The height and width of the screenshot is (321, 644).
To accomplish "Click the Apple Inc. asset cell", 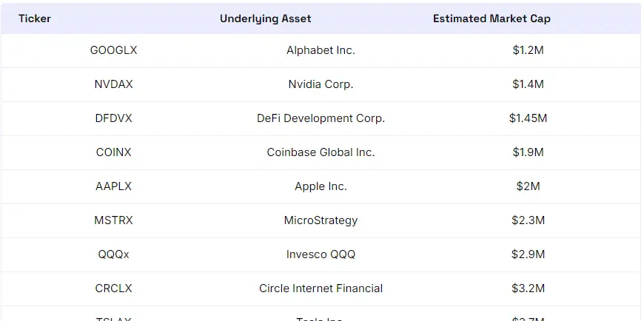I will pyautogui.click(x=321, y=186).
